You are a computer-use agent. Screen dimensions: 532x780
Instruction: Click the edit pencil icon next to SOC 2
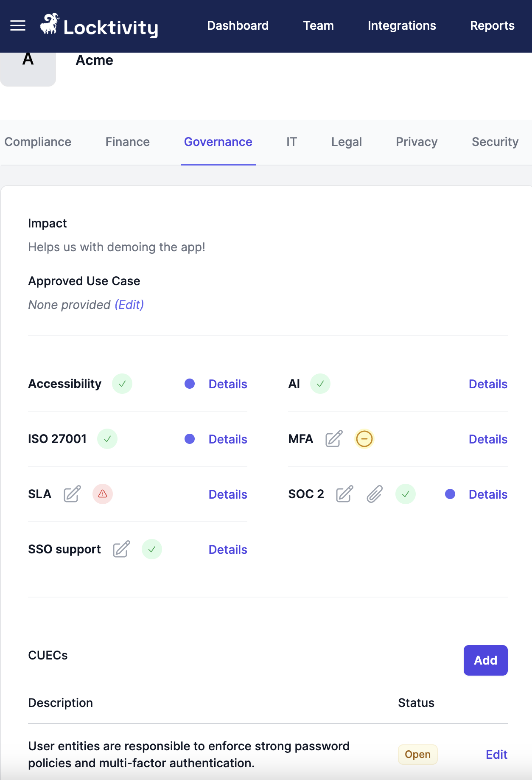[x=344, y=494]
